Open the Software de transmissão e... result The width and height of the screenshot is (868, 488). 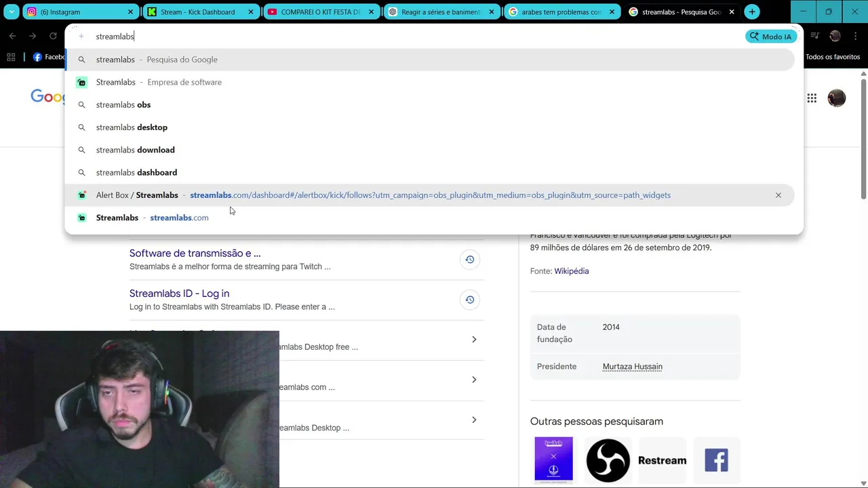pyautogui.click(x=195, y=253)
